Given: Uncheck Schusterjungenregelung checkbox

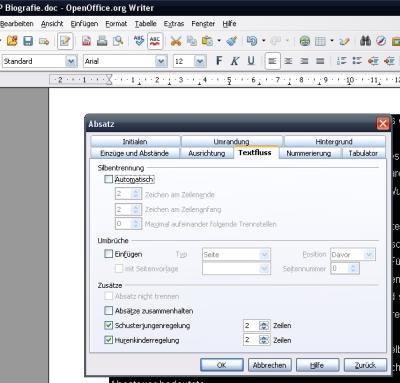Looking at the screenshot, I should point(109,325).
